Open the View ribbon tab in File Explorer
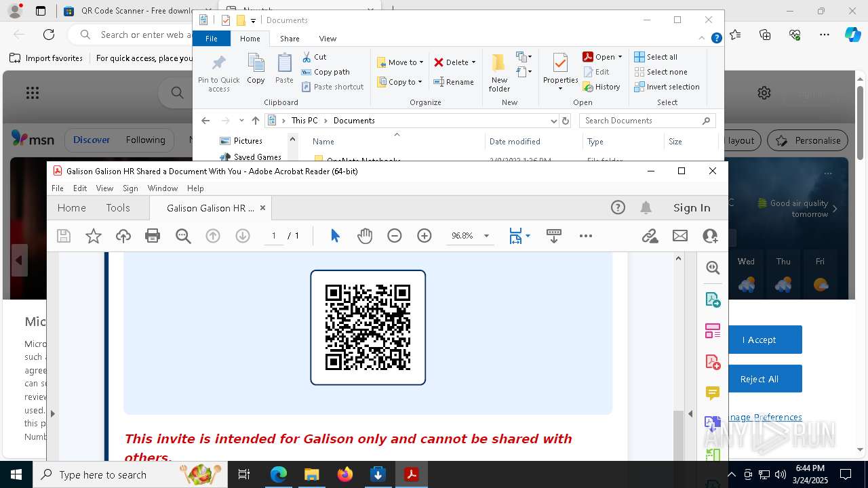Viewport: 868px width, 488px height. coord(328,39)
